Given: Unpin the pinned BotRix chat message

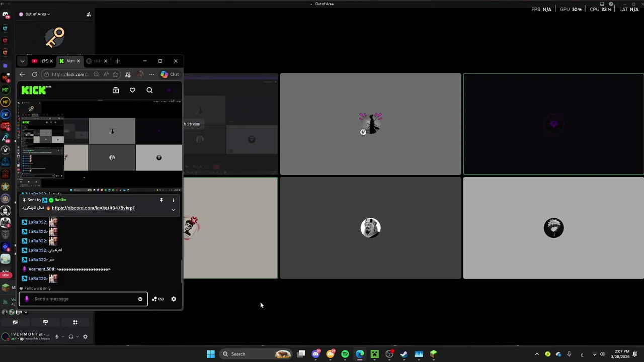Looking at the screenshot, I should (x=161, y=200).
